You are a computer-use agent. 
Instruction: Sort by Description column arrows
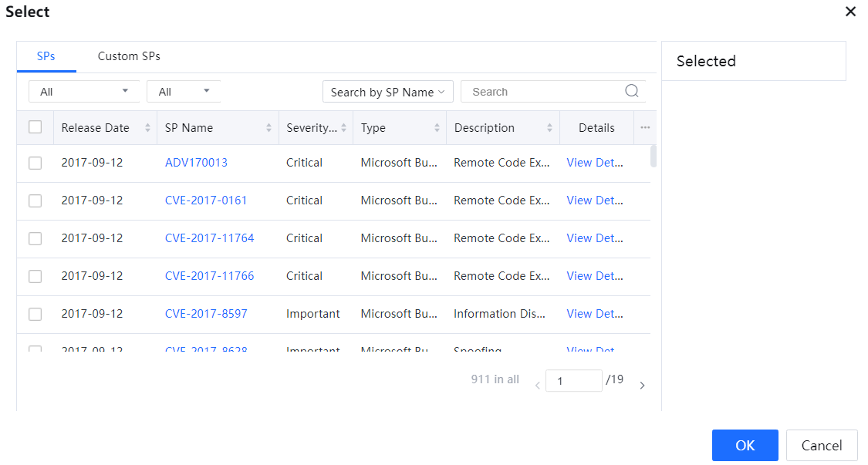point(549,128)
